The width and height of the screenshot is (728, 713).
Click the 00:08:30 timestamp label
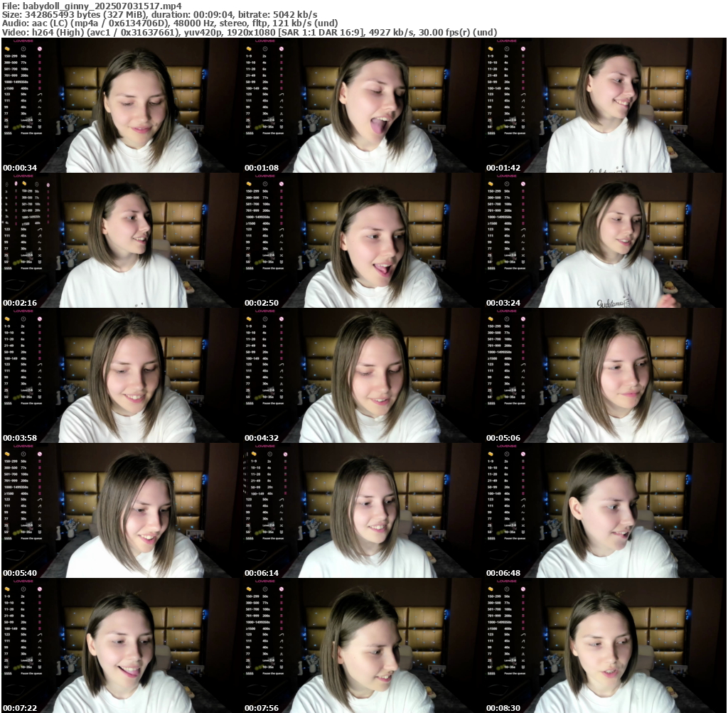(503, 708)
